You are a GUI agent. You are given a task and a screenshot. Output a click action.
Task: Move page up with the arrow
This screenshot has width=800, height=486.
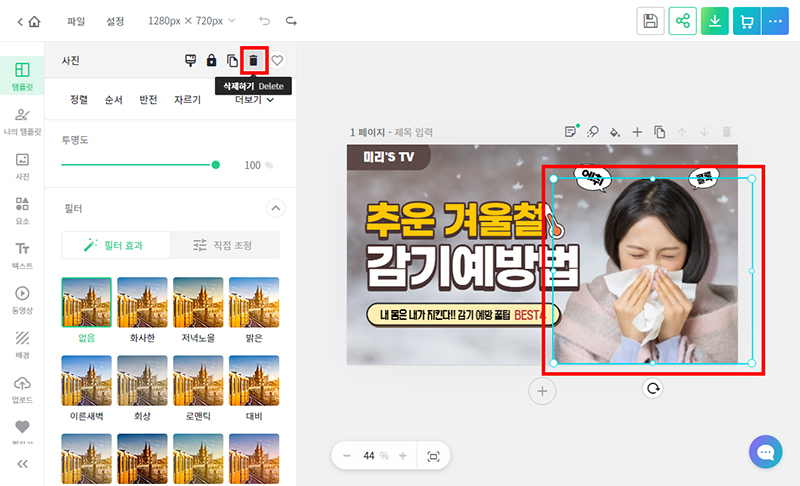[x=682, y=132]
